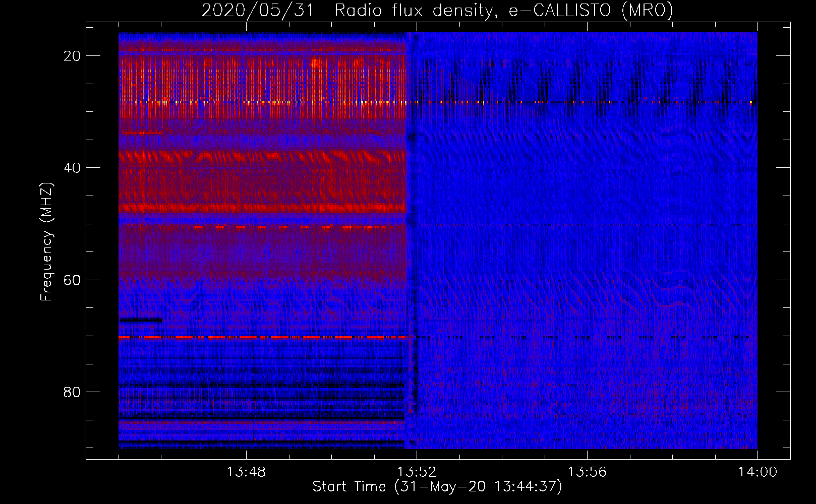This screenshot has height=504, width=816.
Task: Click the '80' frequency tick label
Action: click(72, 392)
